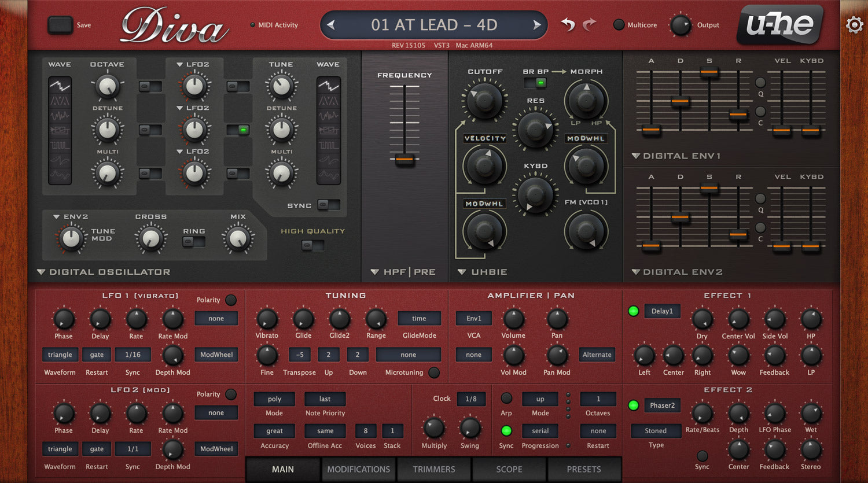The image size is (868, 483).
Task: Click the 01 AT LEAD – 4D preset display
Action: click(433, 25)
